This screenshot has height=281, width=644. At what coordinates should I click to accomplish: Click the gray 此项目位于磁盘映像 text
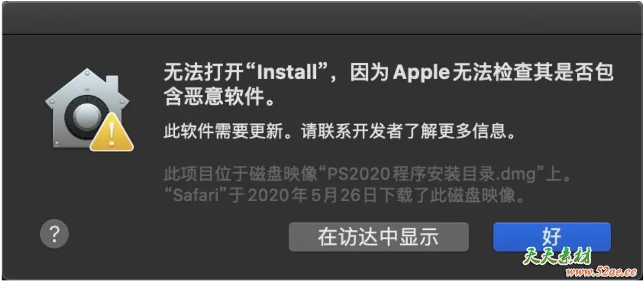(x=240, y=176)
